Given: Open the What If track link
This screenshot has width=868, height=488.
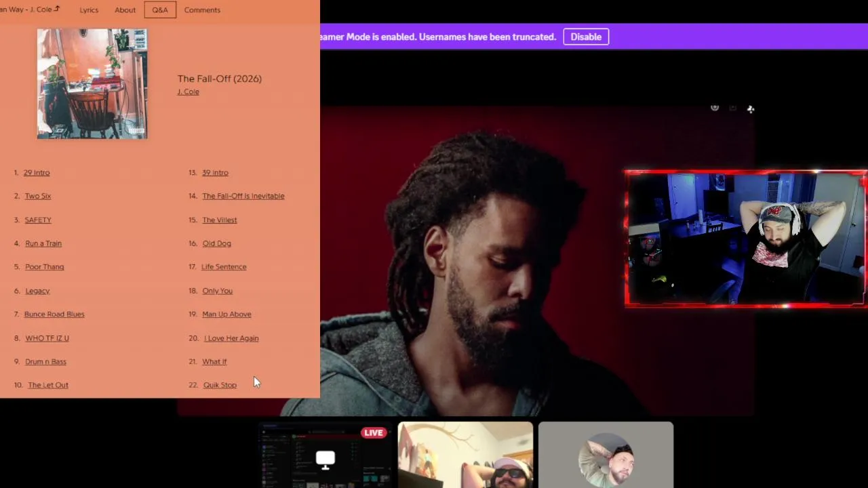Looking at the screenshot, I should point(214,362).
